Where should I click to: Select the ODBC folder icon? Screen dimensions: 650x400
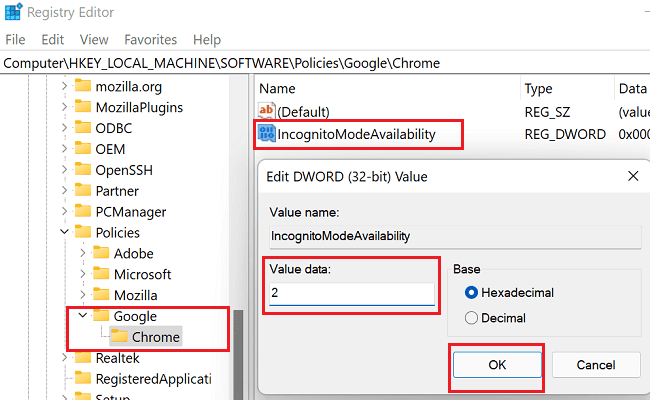coord(83,127)
